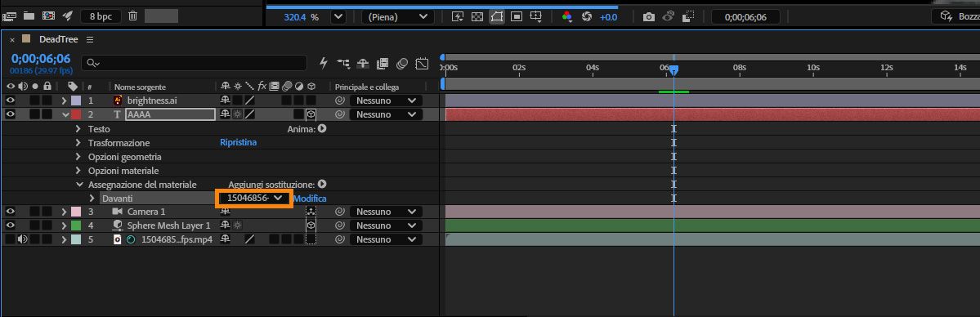Click the blue current timecode 0;00;06;06

tap(41, 59)
